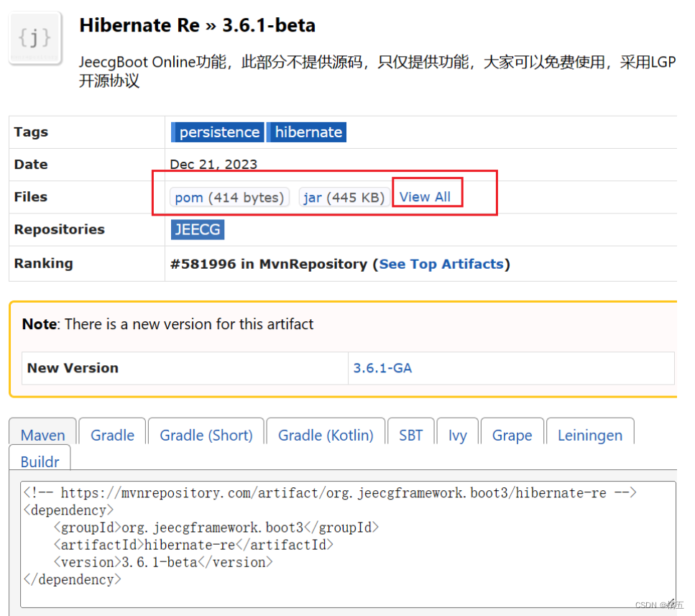Click View All files link
695x616 pixels.
(425, 196)
